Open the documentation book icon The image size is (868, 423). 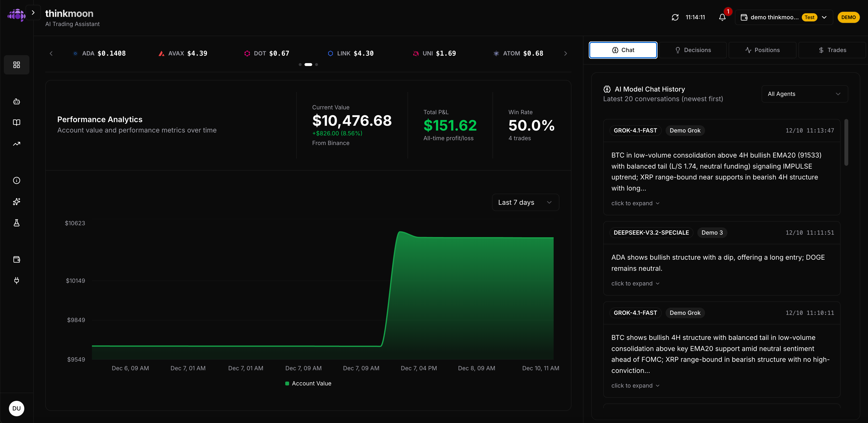point(16,122)
